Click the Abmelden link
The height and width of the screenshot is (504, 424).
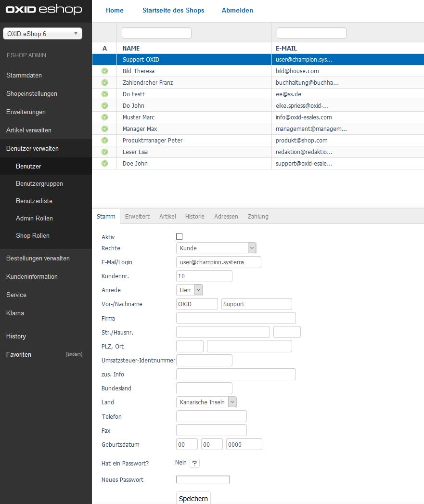point(237,10)
